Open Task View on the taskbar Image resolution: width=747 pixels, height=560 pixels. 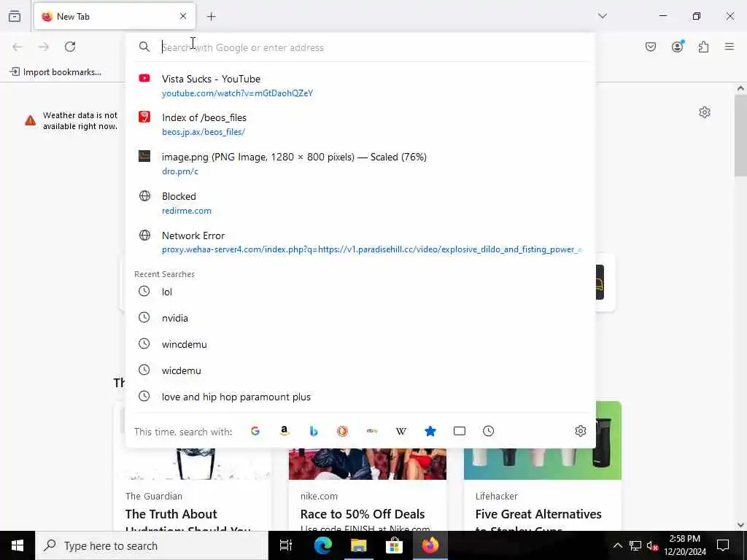pyautogui.click(x=285, y=545)
